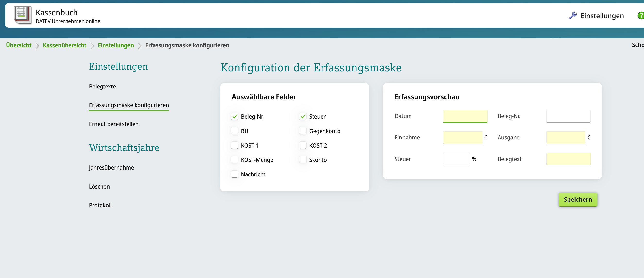The width and height of the screenshot is (644, 278).
Task: Uncheck the Beleg-Nr. checkbox
Action: point(235,116)
